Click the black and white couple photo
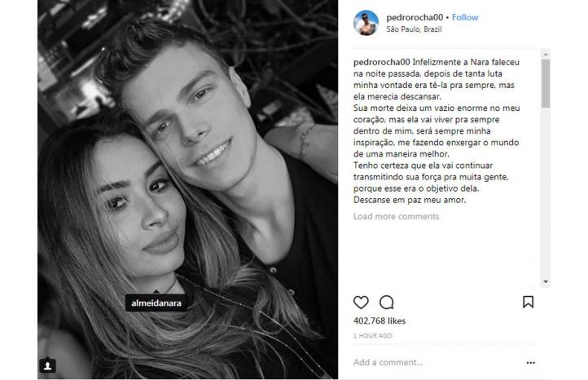This screenshot has height=380, width=588. click(x=187, y=189)
